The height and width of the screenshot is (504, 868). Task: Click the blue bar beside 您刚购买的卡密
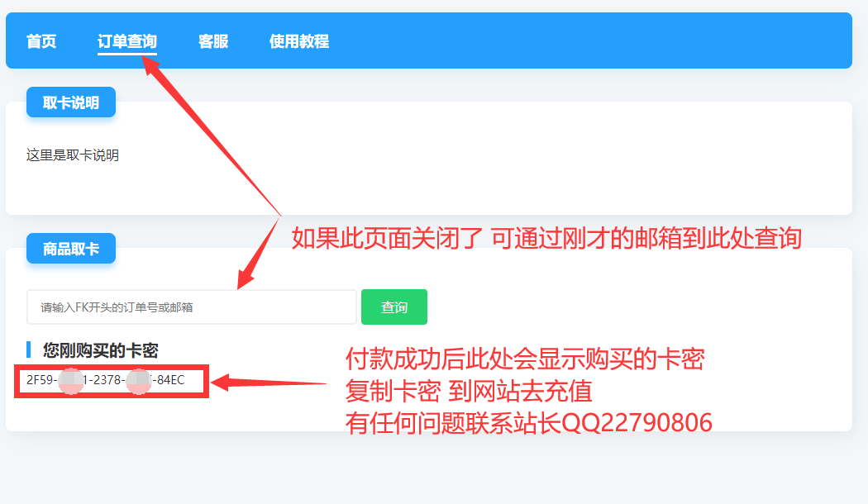(28, 350)
